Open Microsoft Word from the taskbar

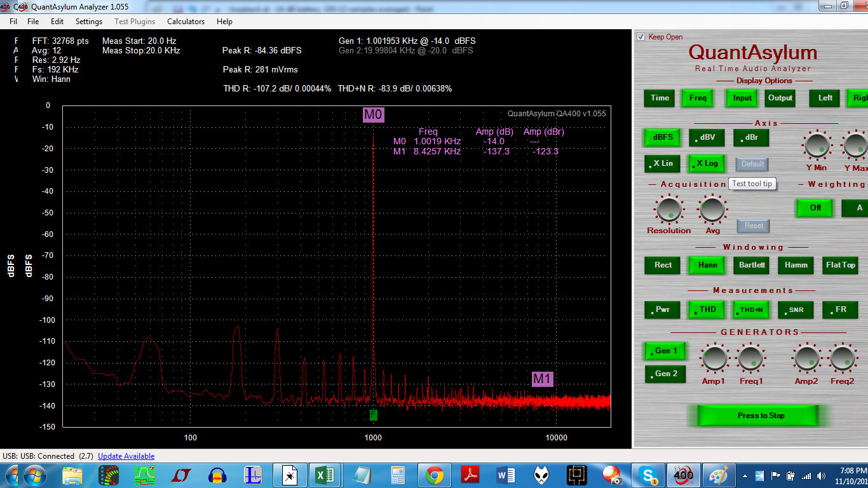pyautogui.click(x=506, y=475)
